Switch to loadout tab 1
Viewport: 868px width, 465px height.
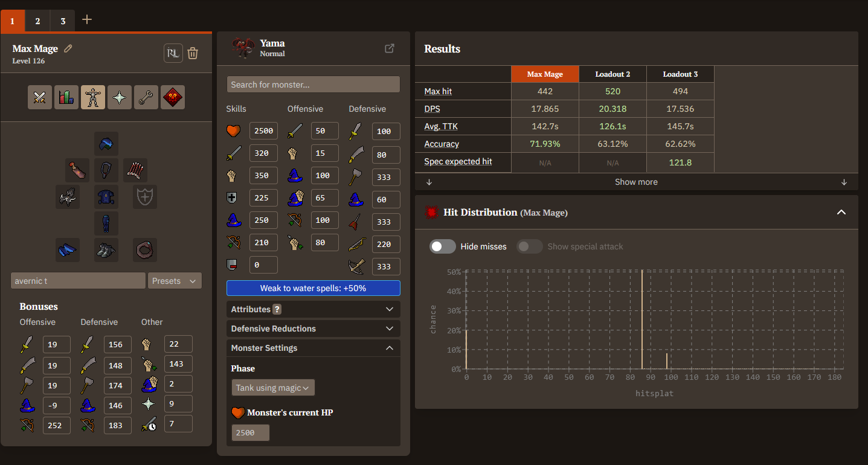pos(13,21)
